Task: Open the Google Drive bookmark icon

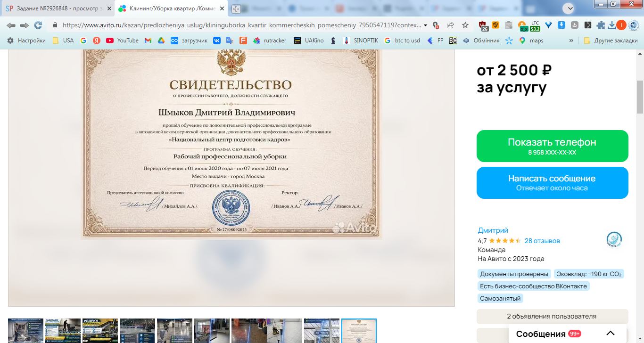Action: tap(161, 41)
